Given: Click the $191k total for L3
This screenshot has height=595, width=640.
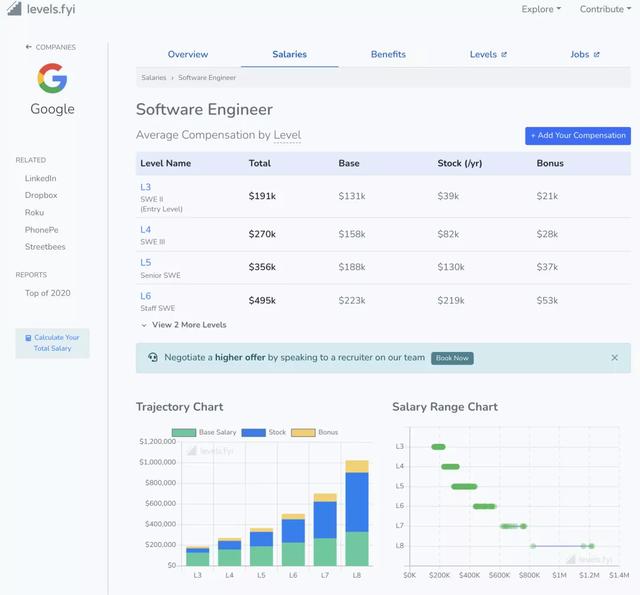Looking at the screenshot, I should 262,196.
